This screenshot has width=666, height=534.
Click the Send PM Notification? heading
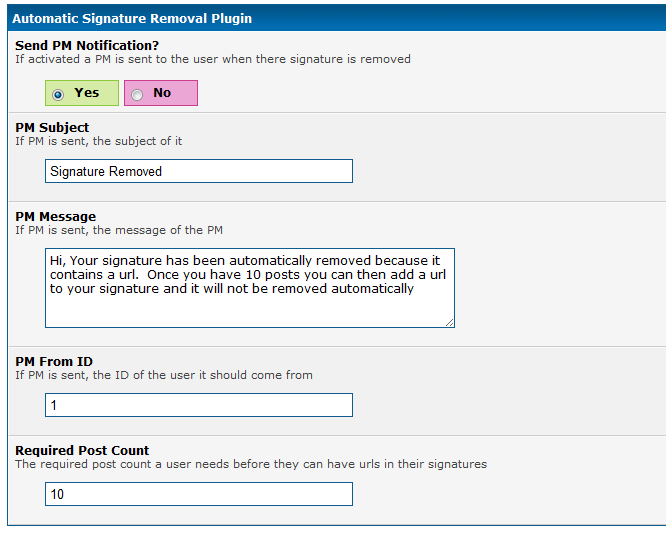tap(87, 46)
